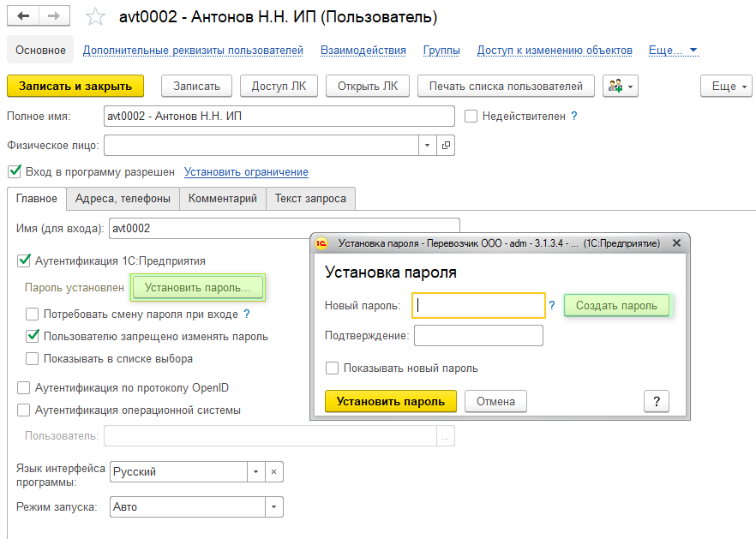This screenshot has width=756, height=539.
Task: Click the forward navigation arrow
Action: [x=55, y=16]
